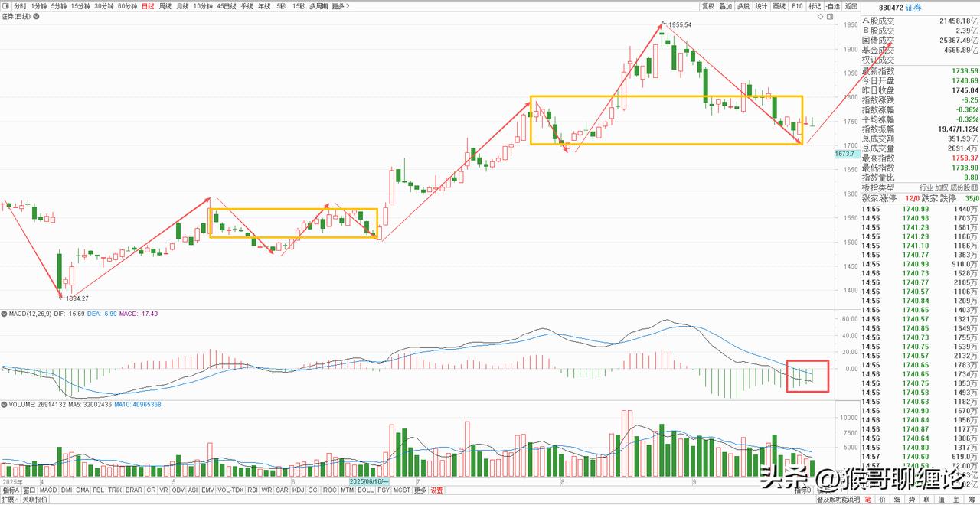Screen dimensions: 980x505
Task: Click the 统计 toolbar button
Action: [761, 6]
